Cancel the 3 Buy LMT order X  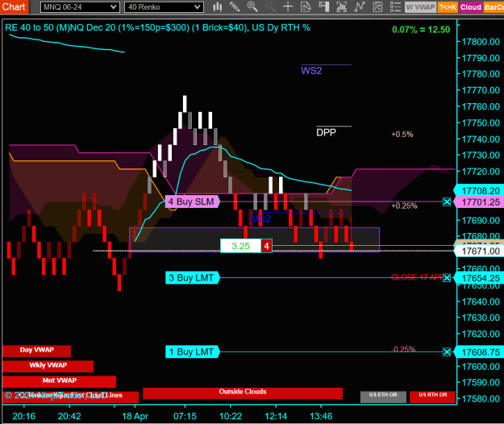(447, 278)
